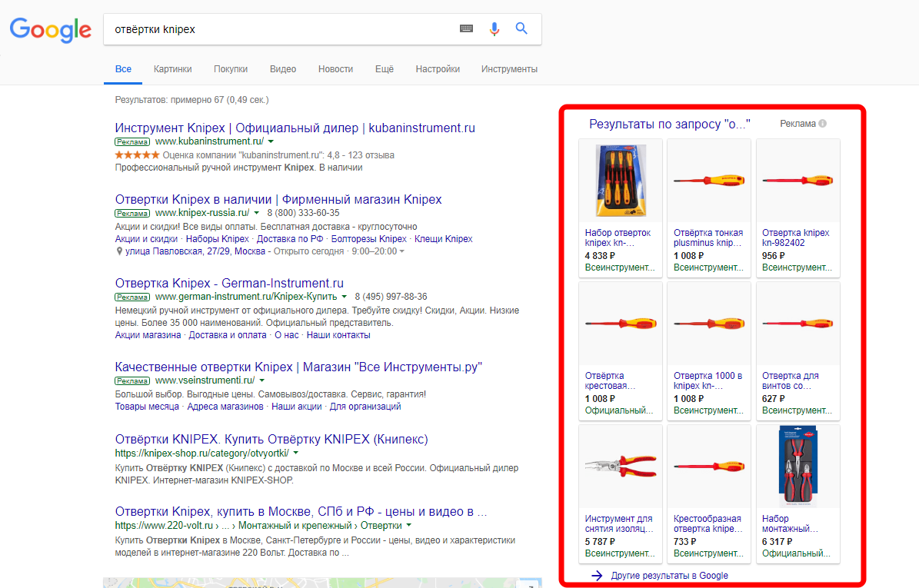Click the map pin icon near улица Павловская

(119, 251)
